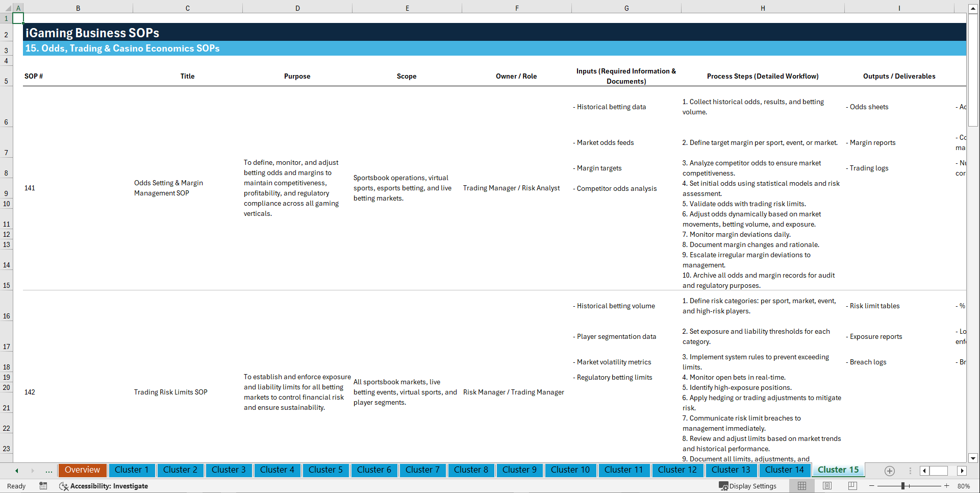Click the Display Settings icon
The image size is (980, 493).
click(x=724, y=486)
